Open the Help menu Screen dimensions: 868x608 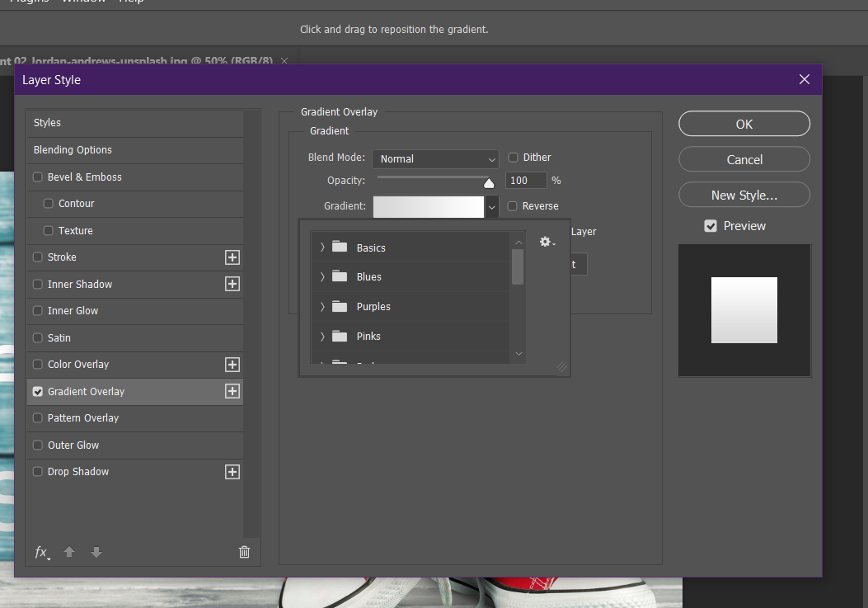[x=130, y=2]
